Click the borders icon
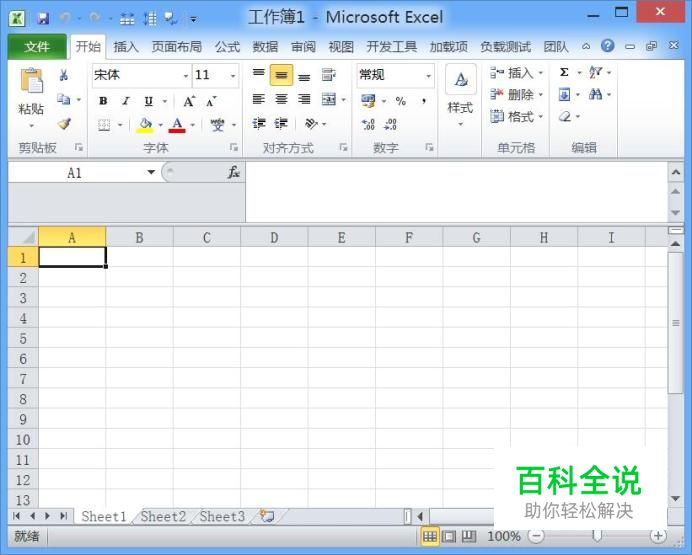 click(104, 125)
